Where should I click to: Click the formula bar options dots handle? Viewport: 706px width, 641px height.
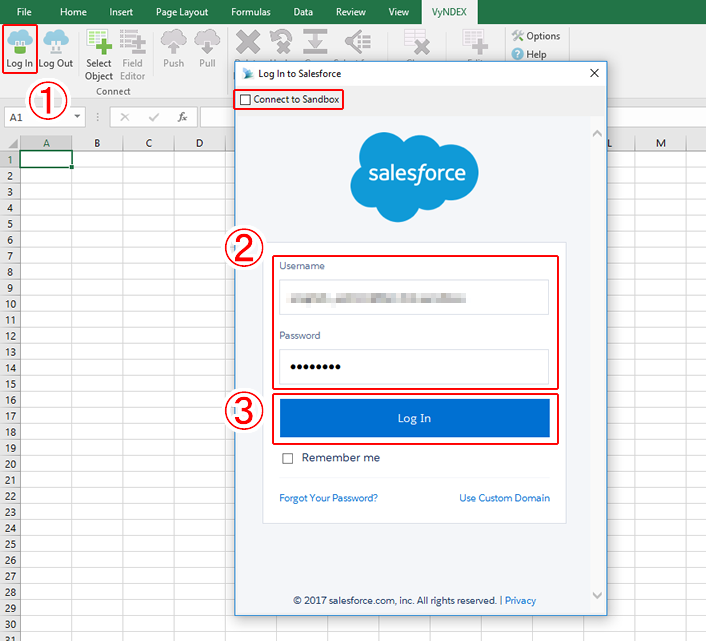98,117
